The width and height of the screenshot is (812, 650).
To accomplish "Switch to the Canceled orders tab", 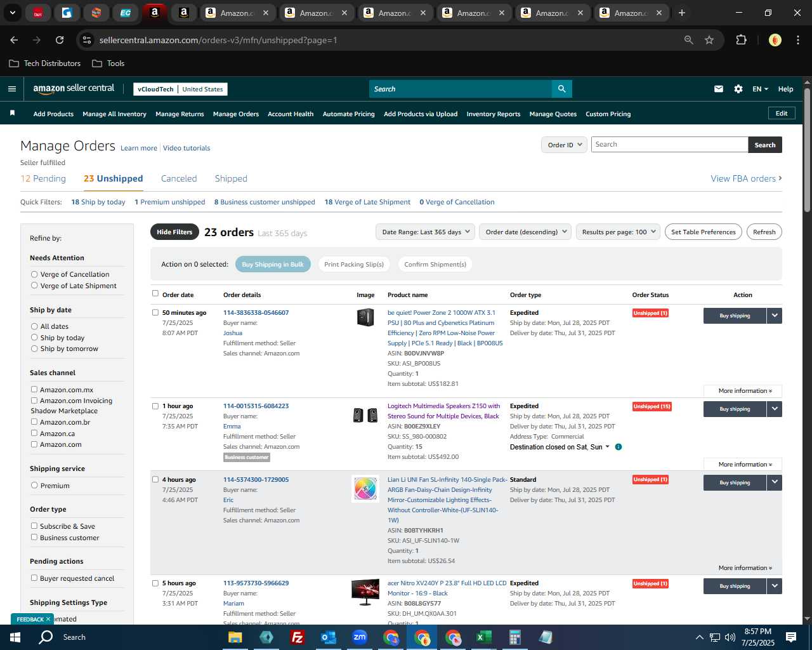I will click(179, 178).
